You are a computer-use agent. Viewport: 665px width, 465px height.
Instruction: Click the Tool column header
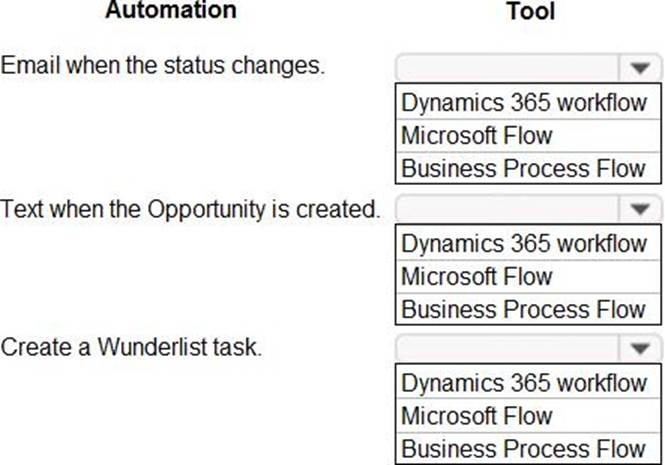click(x=531, y=11)
